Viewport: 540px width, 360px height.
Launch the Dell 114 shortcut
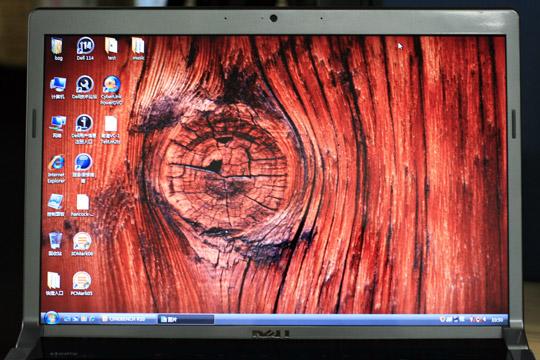tap(85, 49)
